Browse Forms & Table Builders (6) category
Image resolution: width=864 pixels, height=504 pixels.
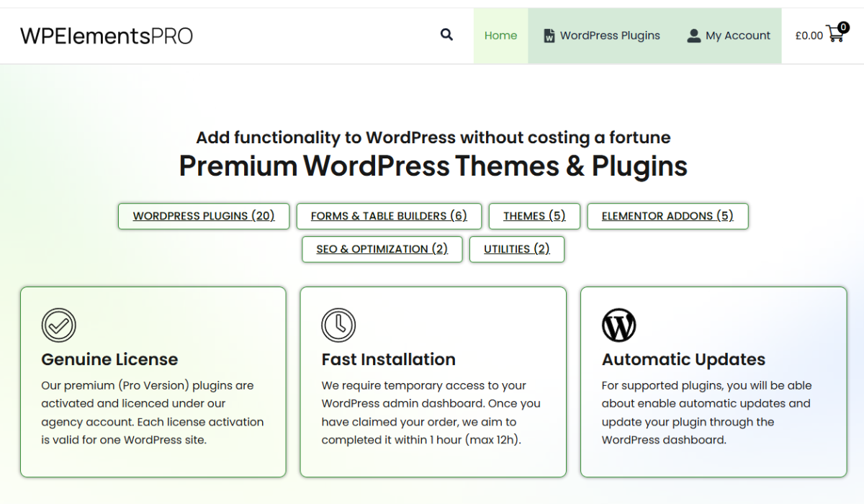click(x=389, y=216)
